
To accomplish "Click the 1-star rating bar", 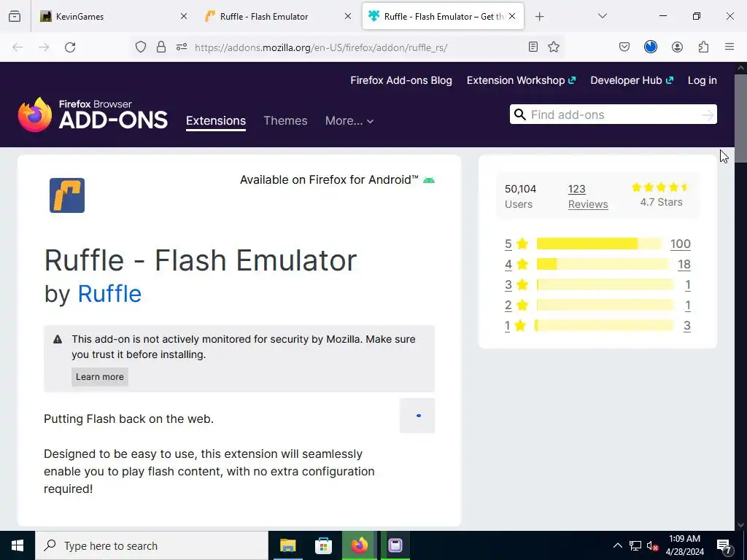I will [x=604, y=326].
